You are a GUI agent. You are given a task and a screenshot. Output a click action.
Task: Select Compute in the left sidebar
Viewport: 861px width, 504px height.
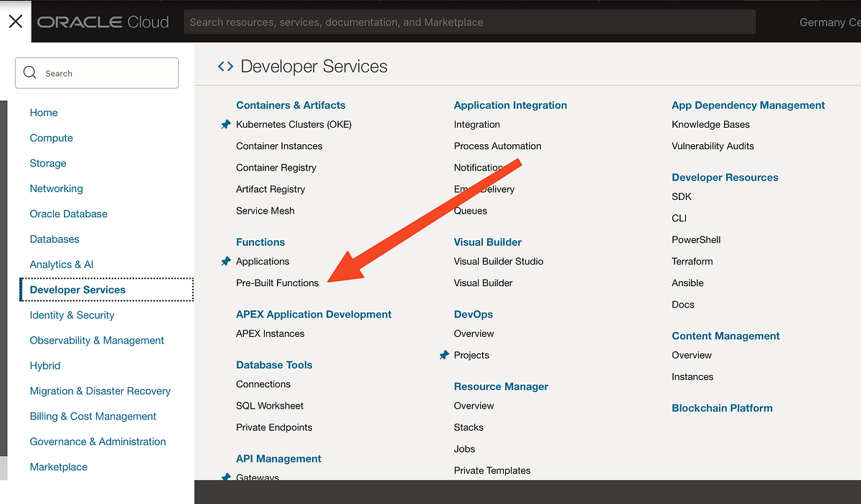point(51,138)
